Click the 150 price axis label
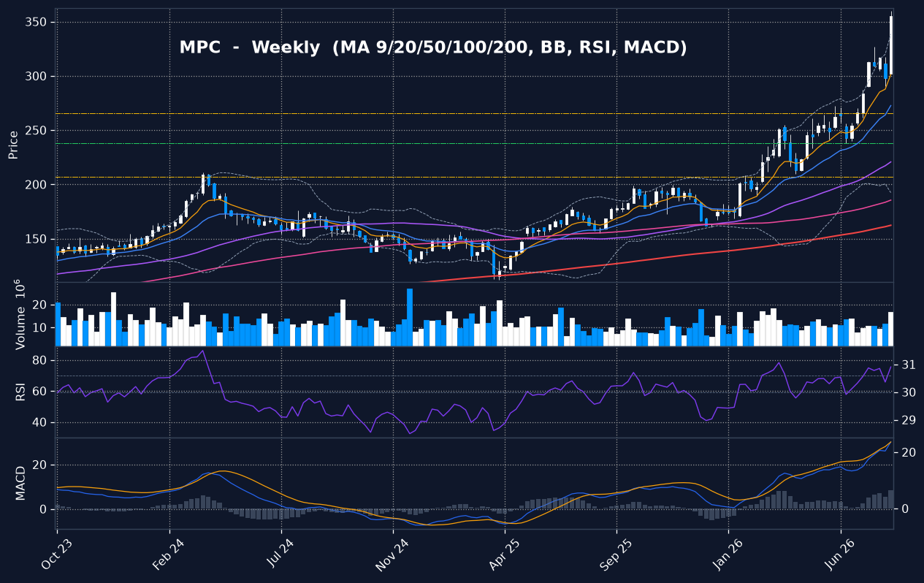The width and height of the screenshot is (924, 583). (37, 240)
